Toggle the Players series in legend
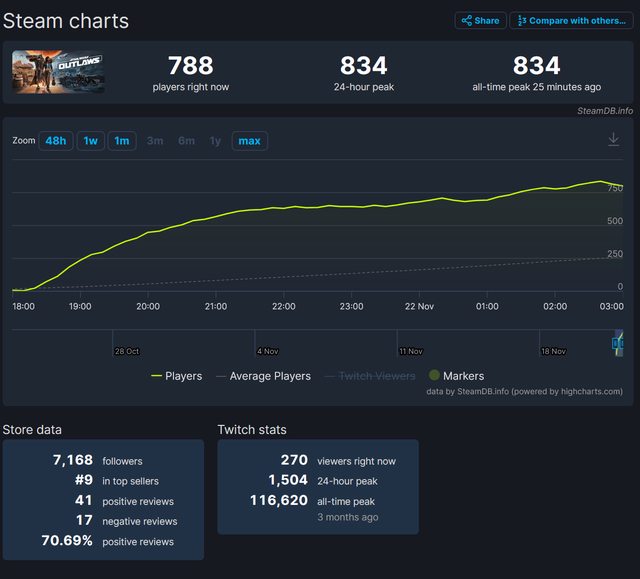This screenshot has width=640, height=579. [183, 376]
